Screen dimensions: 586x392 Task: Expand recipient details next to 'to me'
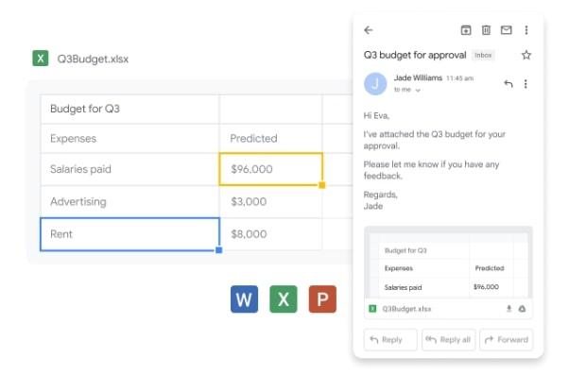click(418, 91)
